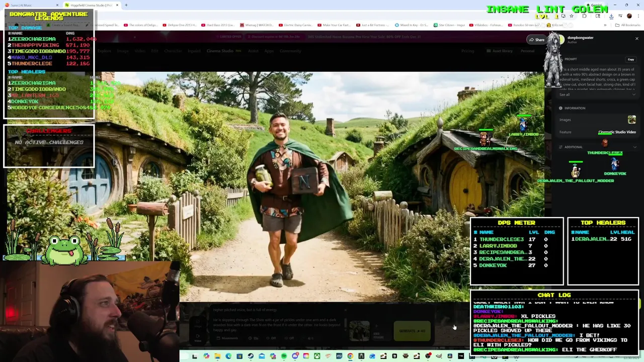Expand the prompt section chevron arrow
This screenshot has height=362, width=644.
[634, 95]
